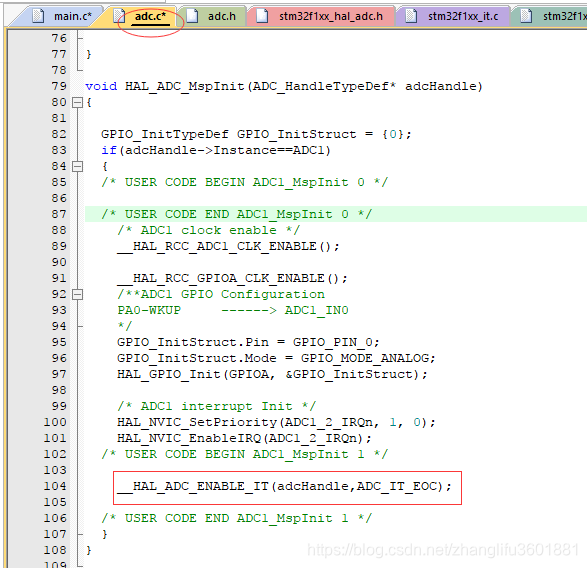Click the ADC1 interrupt Init comment
The height and width of the screenshot is (568, 587).
pos(217,406)
